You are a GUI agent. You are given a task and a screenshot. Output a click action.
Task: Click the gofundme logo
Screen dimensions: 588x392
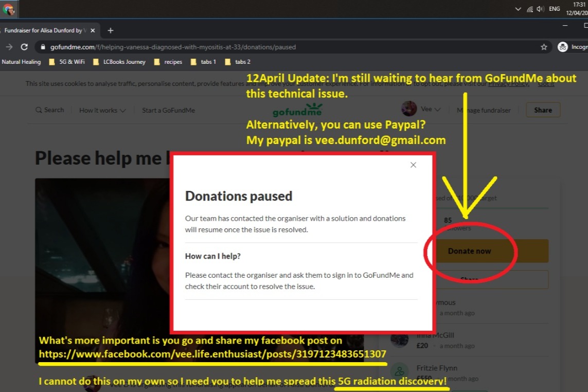[x=297, y=111]
